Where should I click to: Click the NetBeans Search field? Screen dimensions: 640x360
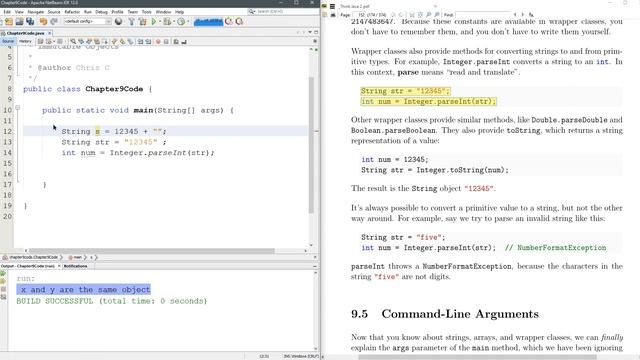(x=284, y=11)
